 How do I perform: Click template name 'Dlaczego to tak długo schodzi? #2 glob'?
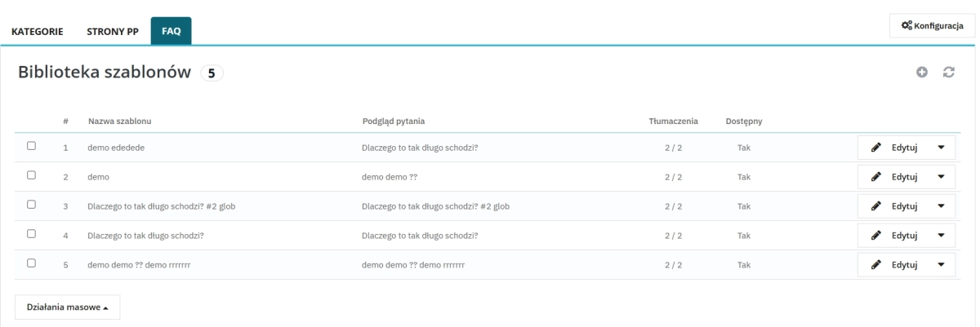pos(163,206)
